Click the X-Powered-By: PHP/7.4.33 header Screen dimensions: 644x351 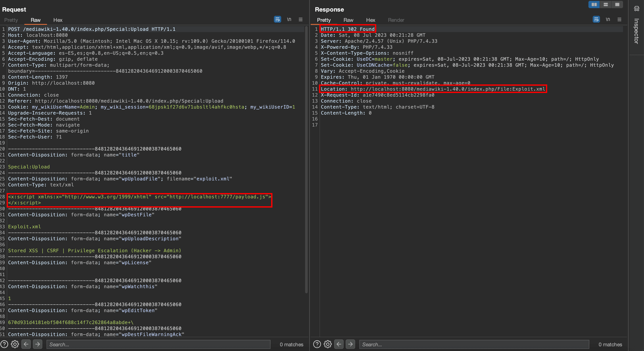coord(356,47)
